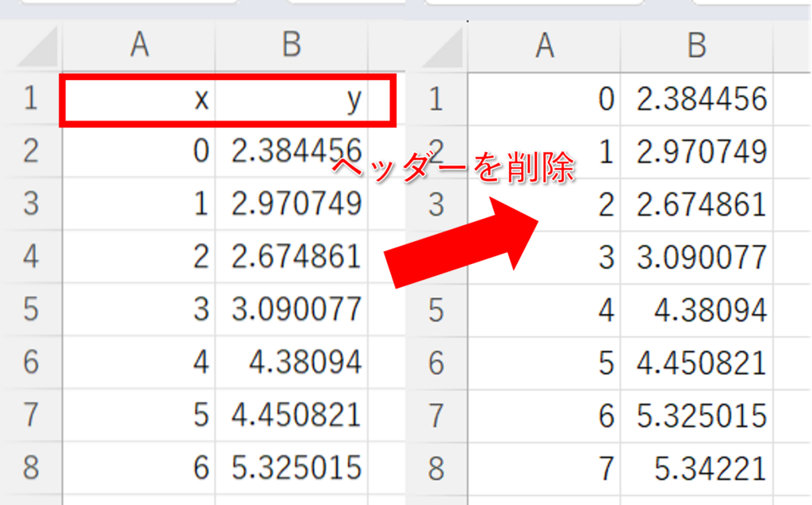812x505 pixels.
Task: Select row header 8 in left sheet
Action: click(30, 467)
